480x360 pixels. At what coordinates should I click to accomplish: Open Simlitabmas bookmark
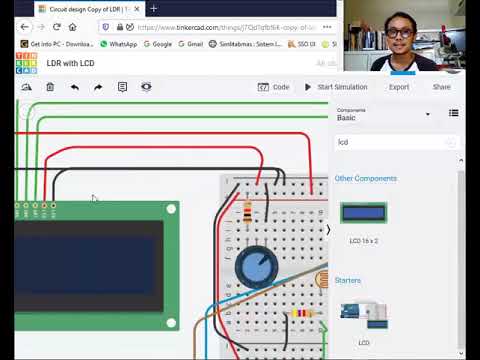[246, 44]
